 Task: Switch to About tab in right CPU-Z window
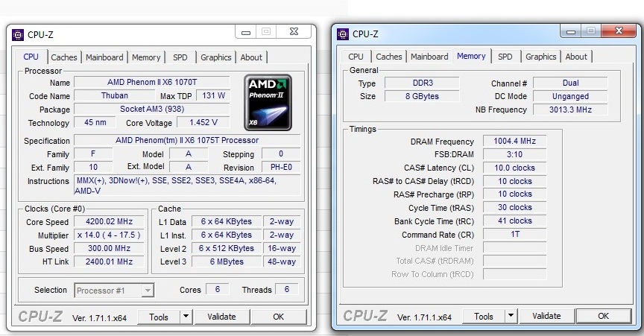[x=576, y=57]
